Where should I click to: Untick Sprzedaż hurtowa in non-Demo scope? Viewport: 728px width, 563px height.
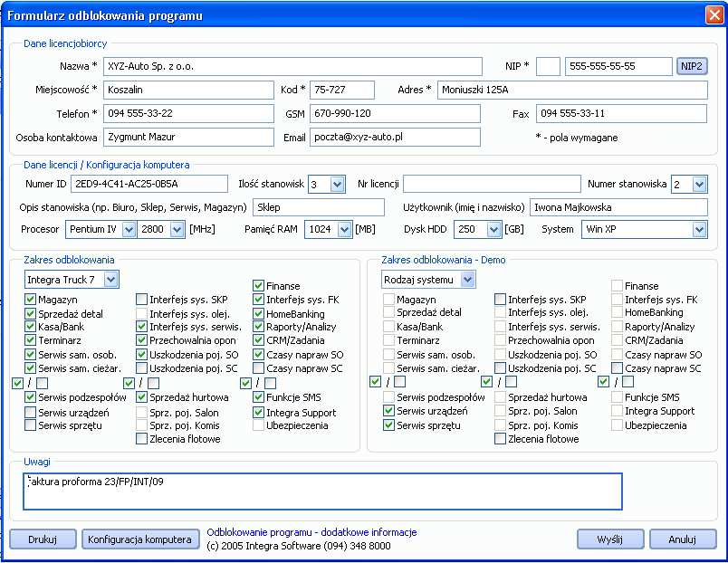pyautogui.click(x=141, y=397)
